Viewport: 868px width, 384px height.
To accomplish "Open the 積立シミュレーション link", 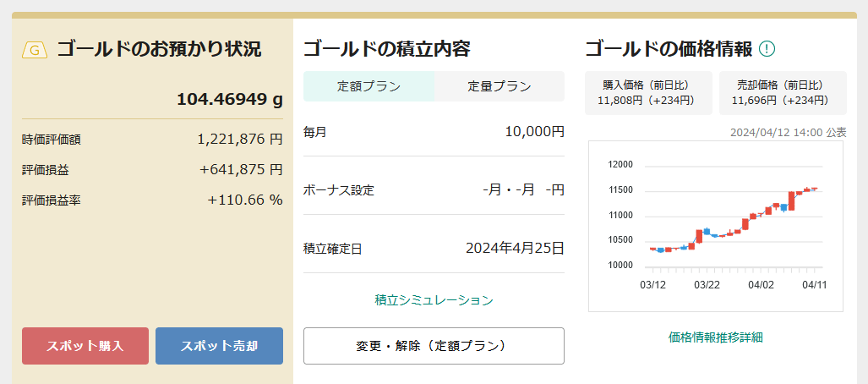I will coord(434,299).
